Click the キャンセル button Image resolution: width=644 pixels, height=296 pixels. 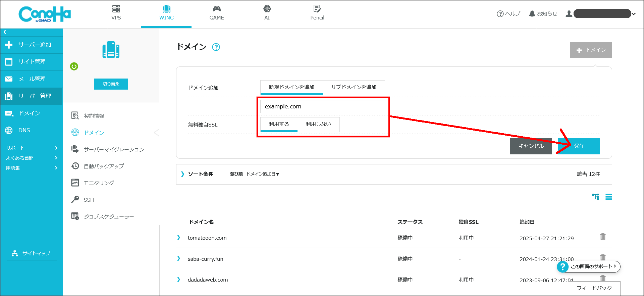pos(531,146)
